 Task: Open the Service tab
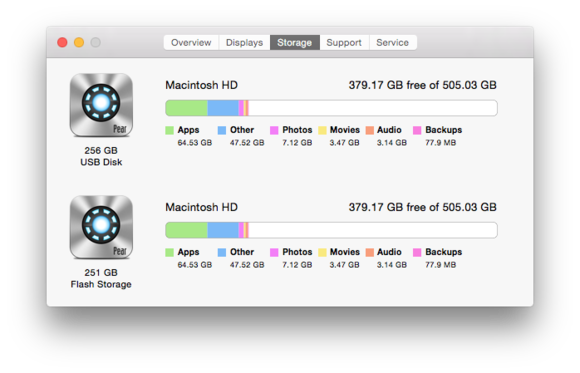point(393,43)
